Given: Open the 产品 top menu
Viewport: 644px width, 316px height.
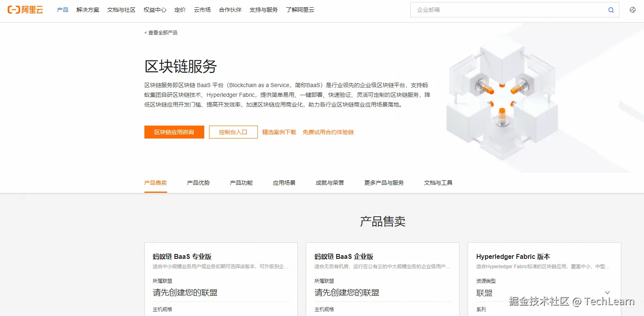Looking at the screenshot, I should (63, 10).
